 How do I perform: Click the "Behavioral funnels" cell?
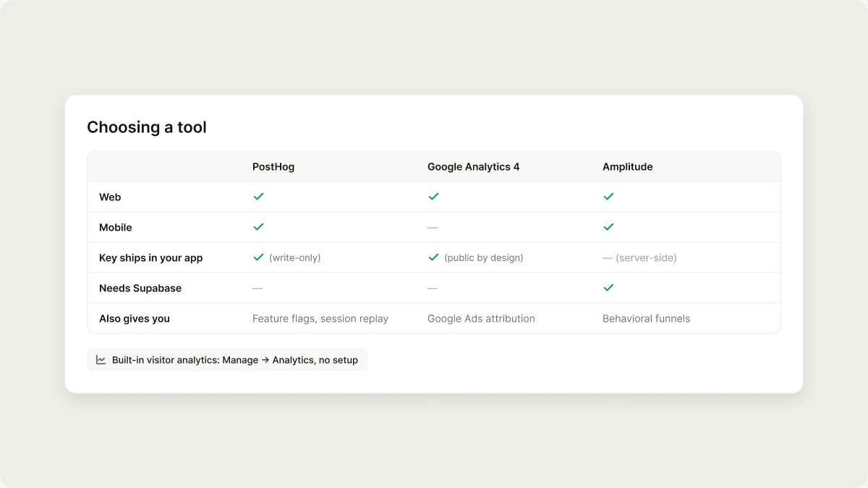pyautogui.click(x=646, y=318)
